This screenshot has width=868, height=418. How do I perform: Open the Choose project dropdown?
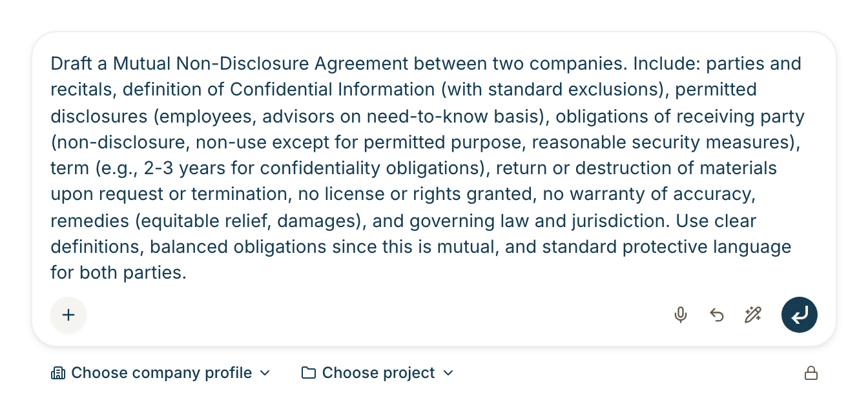[x=378, y=373]
